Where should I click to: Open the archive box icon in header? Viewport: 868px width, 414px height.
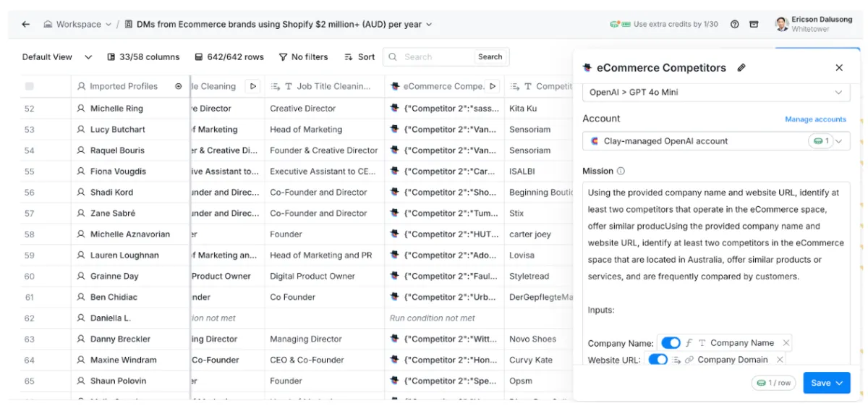(754, 24)
